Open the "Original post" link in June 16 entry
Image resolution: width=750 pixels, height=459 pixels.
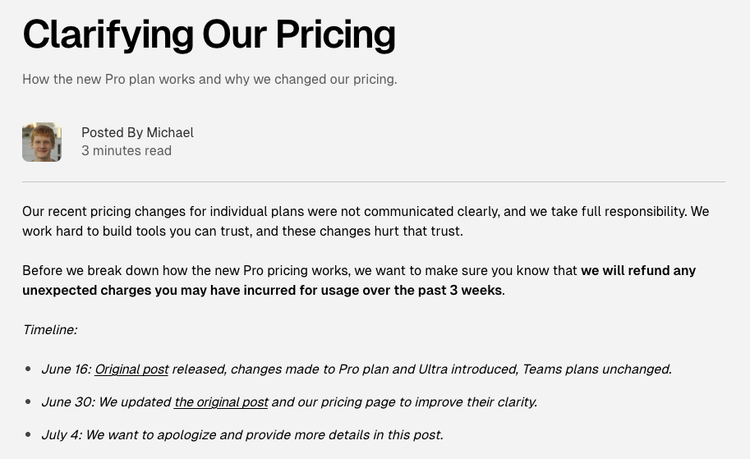pyautogui.click(x=131, y=369)
